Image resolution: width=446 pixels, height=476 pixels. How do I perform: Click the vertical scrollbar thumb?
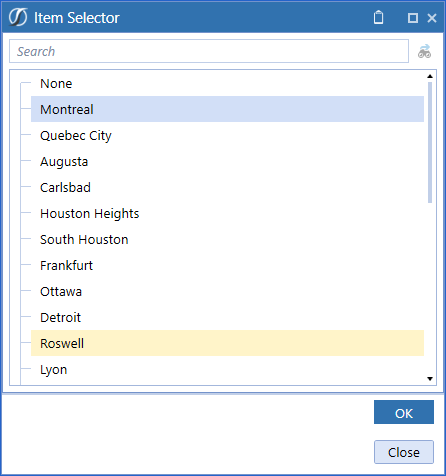[x=430, y=142]
